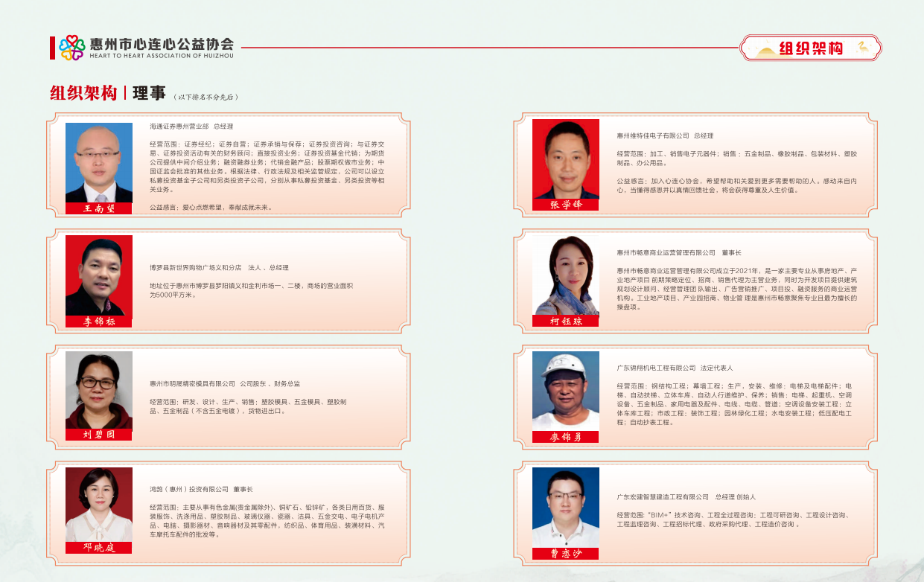Click the line 公益感言：爱心点燃希望，奉献成就未来
The width and height of the screenshot is (924, 582).
[x=211, y=207]
